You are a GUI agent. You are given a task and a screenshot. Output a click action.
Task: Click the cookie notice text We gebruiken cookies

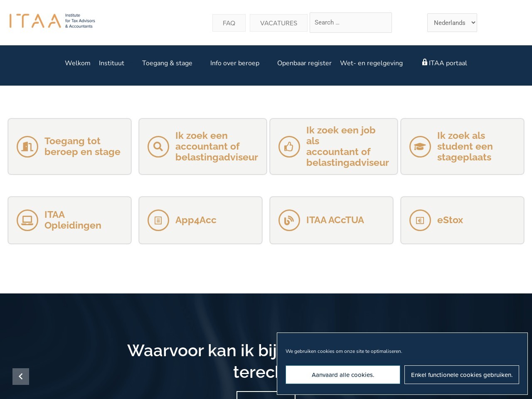tap(344, 351)
